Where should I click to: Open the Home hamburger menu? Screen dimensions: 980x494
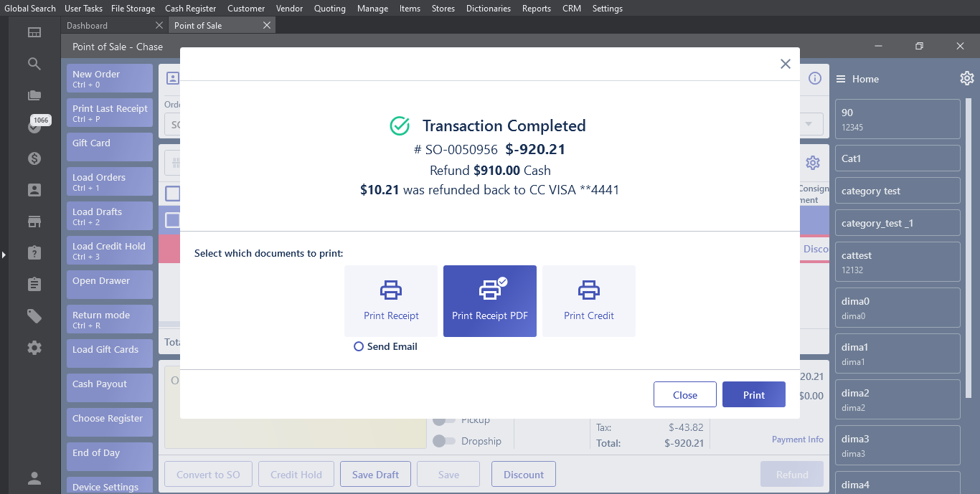pyautogui.click(x=841, y=79)
